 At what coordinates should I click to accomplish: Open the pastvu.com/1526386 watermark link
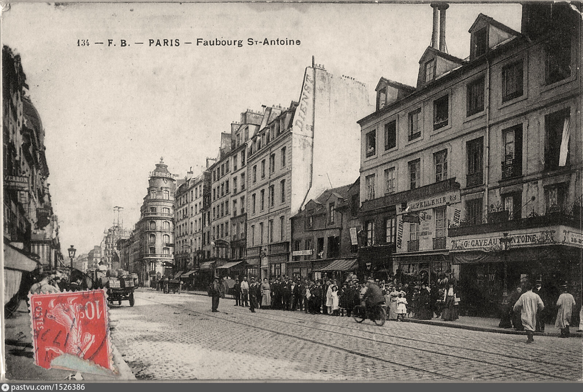click(x=47, y=388)
